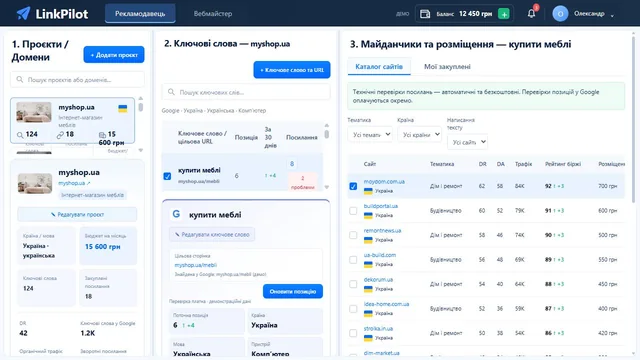Open the Мої закуплені tab
640x360 pixels.
tap(447, 67)
